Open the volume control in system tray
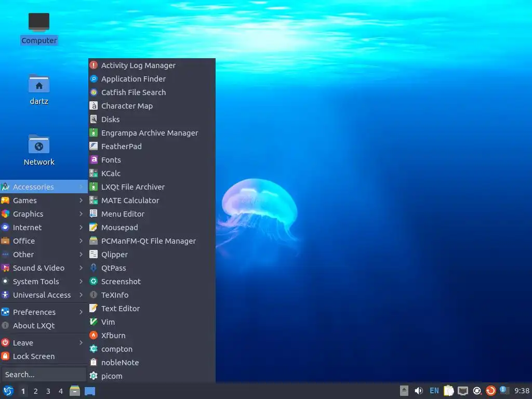Image resolution: width=532 pixels, height=399 pixels. click(419, 391)
